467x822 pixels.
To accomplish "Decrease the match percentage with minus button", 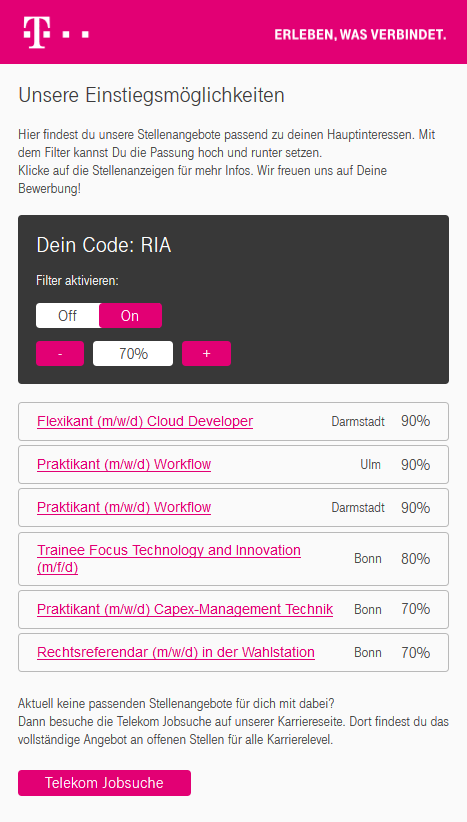I will [x=60, y=353].
